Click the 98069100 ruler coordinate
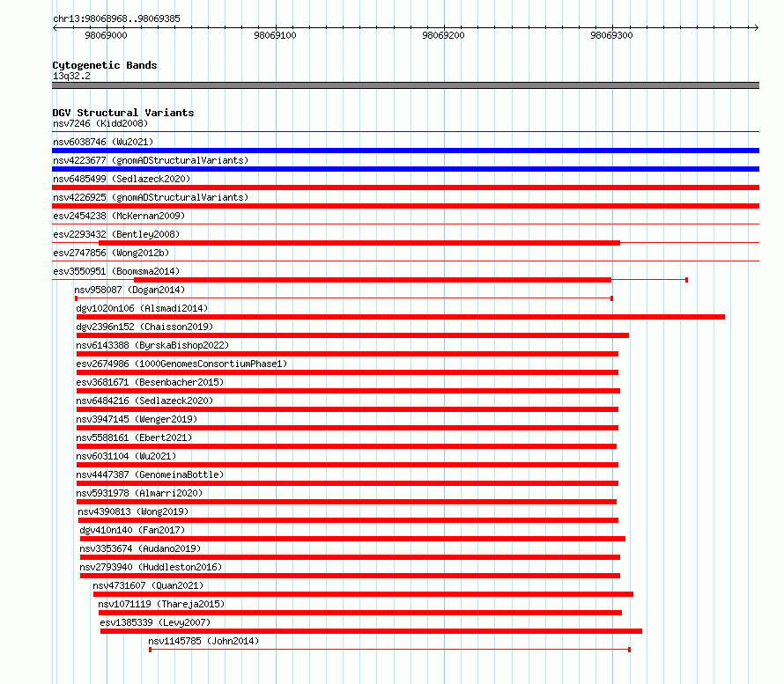This screenshot has height=684, width=784. [x=275, y=35]
